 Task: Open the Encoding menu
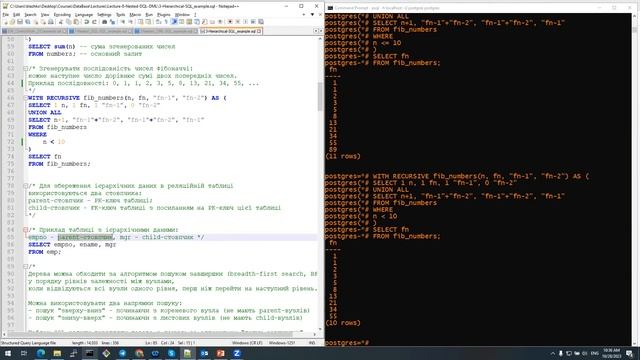click(x=62, y=15)
